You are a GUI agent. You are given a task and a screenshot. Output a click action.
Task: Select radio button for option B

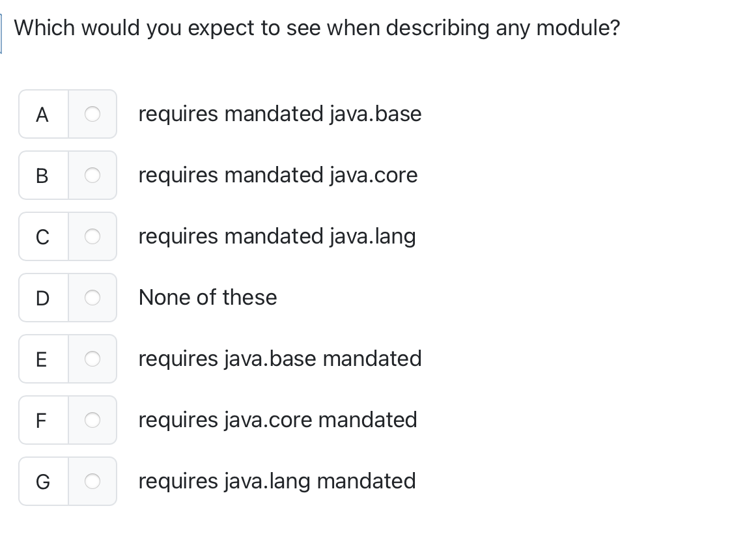coord(92,175)
